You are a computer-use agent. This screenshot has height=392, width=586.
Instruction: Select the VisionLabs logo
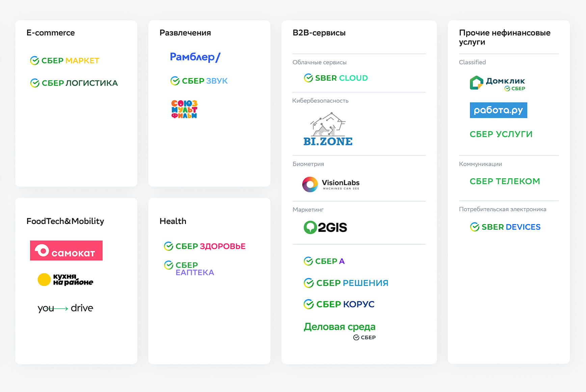[331, 185]
